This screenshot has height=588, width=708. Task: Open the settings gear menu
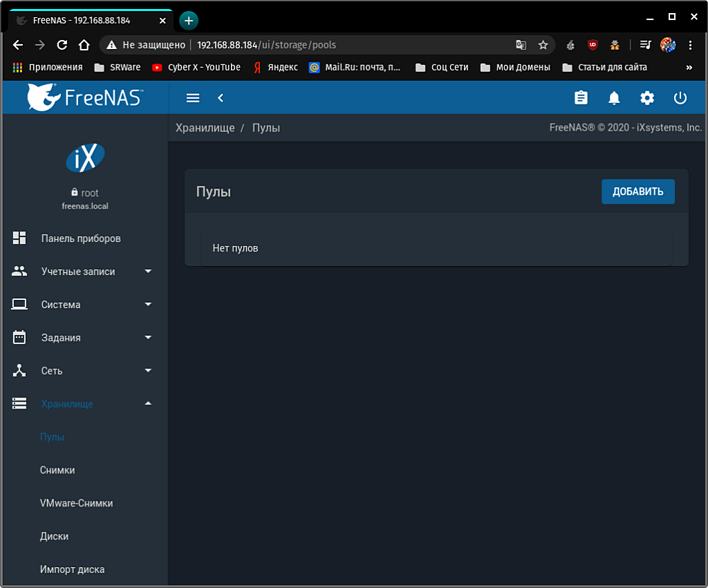(647, 98)
